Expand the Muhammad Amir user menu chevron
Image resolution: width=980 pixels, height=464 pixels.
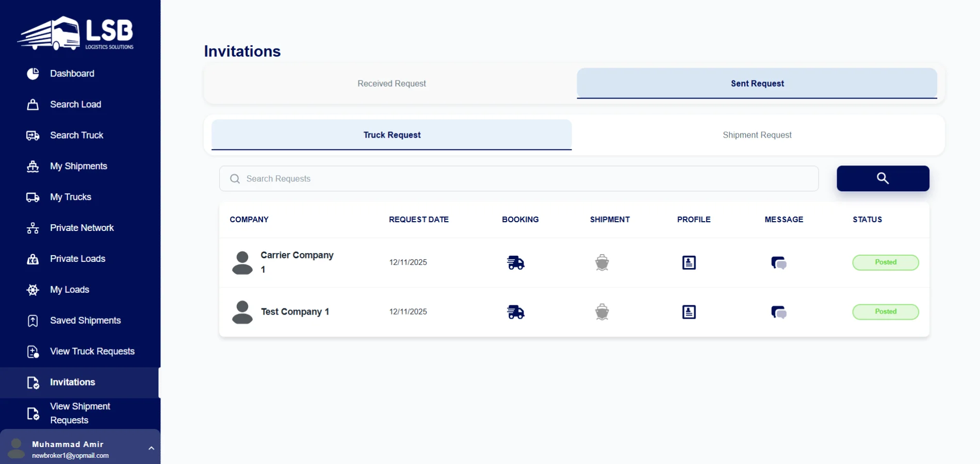151,448
